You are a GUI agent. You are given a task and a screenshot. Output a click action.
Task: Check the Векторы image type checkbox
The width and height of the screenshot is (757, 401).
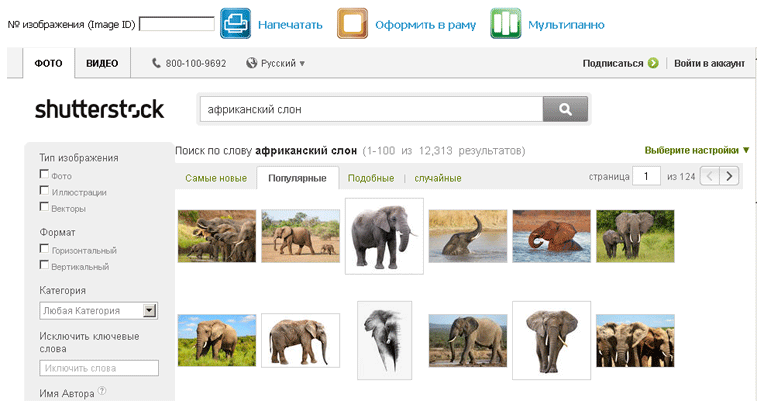tap(44, 207)
